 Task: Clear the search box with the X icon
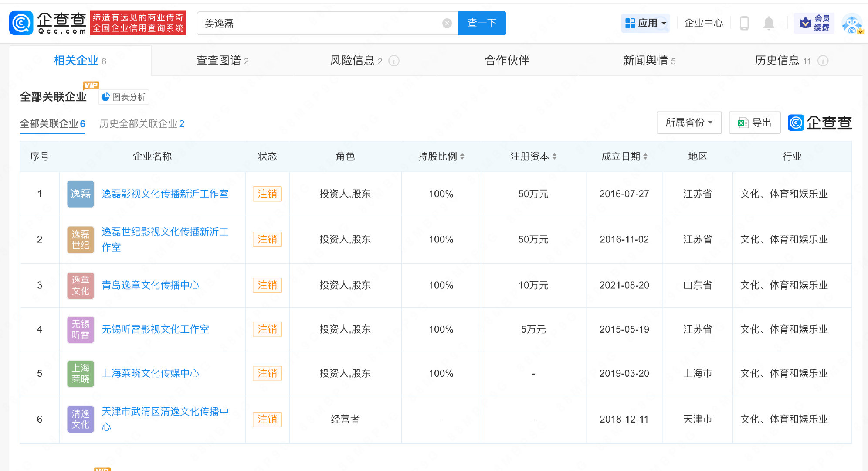click(x=447, y=24)
